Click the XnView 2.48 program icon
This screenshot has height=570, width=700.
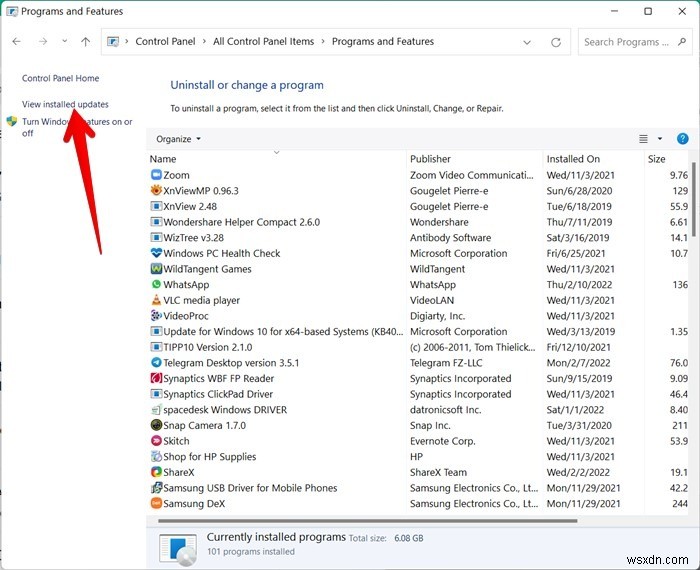click(156, 206)
